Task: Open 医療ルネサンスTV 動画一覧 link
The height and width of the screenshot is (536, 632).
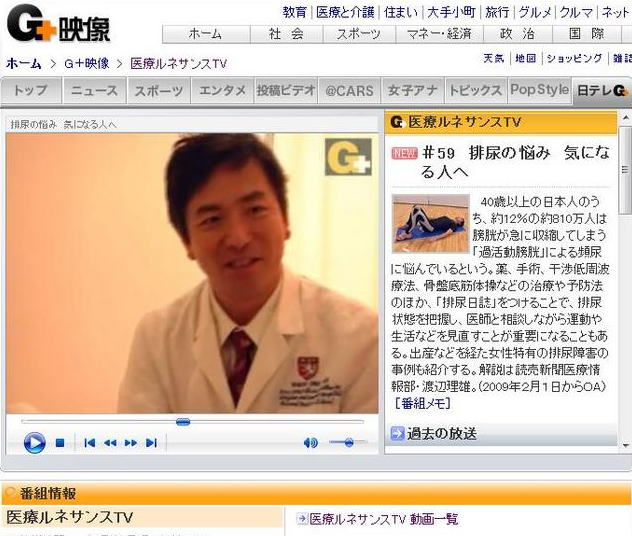Action: (383, 519)
